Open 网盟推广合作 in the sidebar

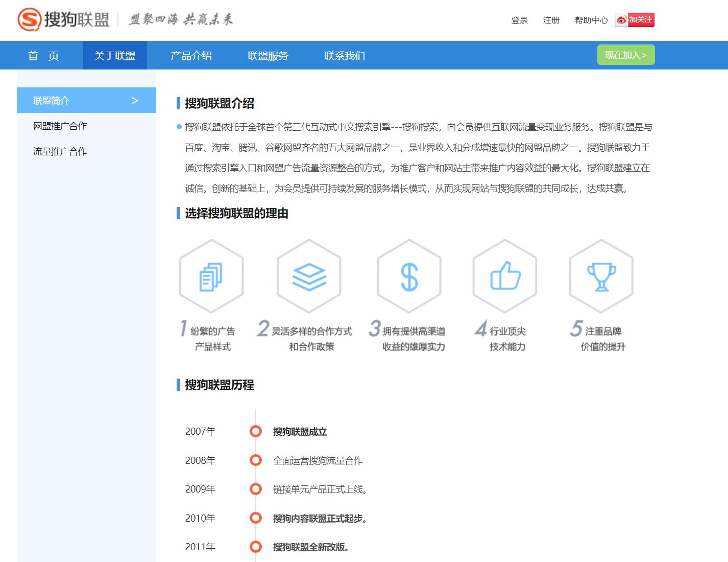[x=60, y=126]
